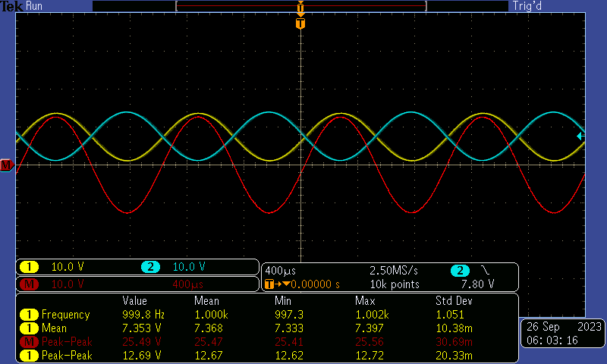Click the 30.69m math std dev cell
607x364 pixels.
tap(454, 342)
